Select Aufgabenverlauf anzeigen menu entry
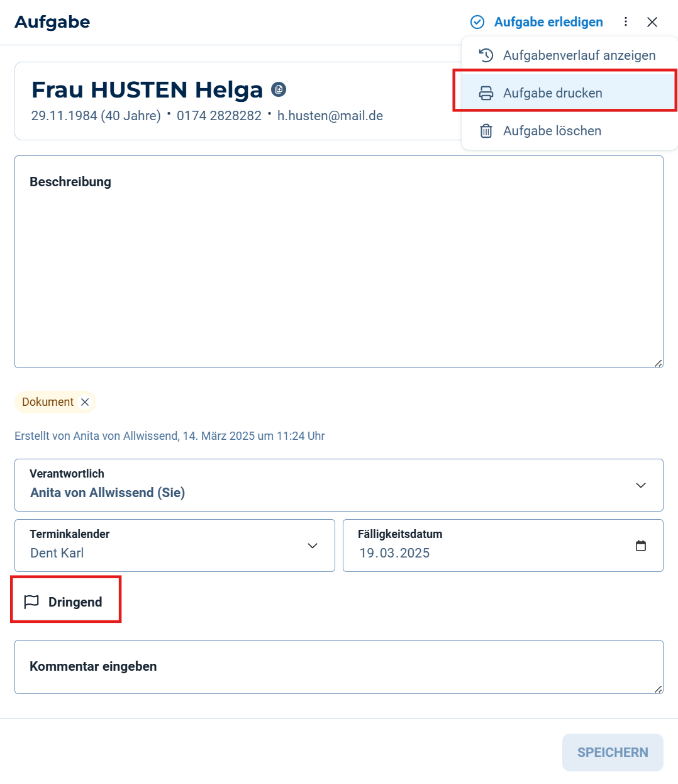Screen dimensions: 678x784 [570, 55]
